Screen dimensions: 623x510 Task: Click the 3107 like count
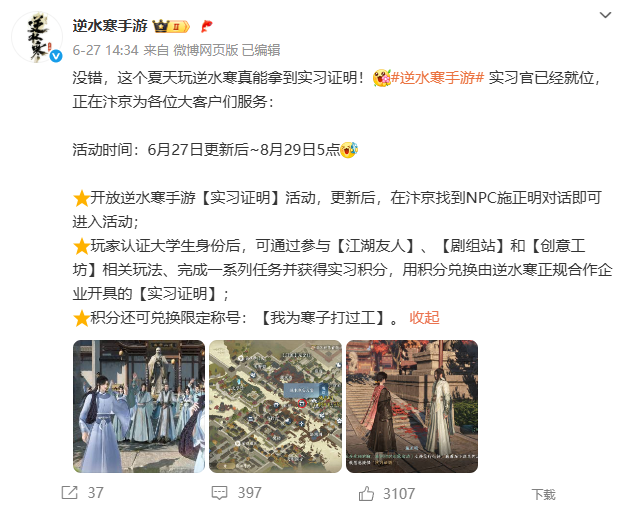point(399,494)
